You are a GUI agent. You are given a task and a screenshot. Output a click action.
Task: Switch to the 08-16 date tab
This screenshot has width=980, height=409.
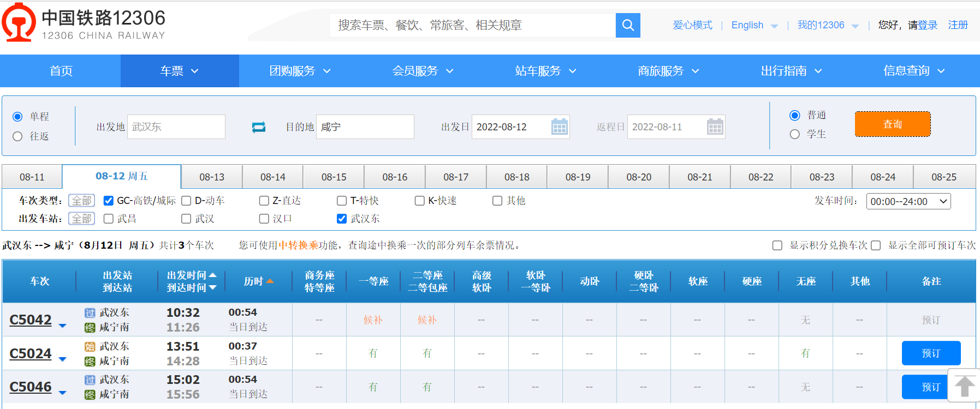pos(395,177)
